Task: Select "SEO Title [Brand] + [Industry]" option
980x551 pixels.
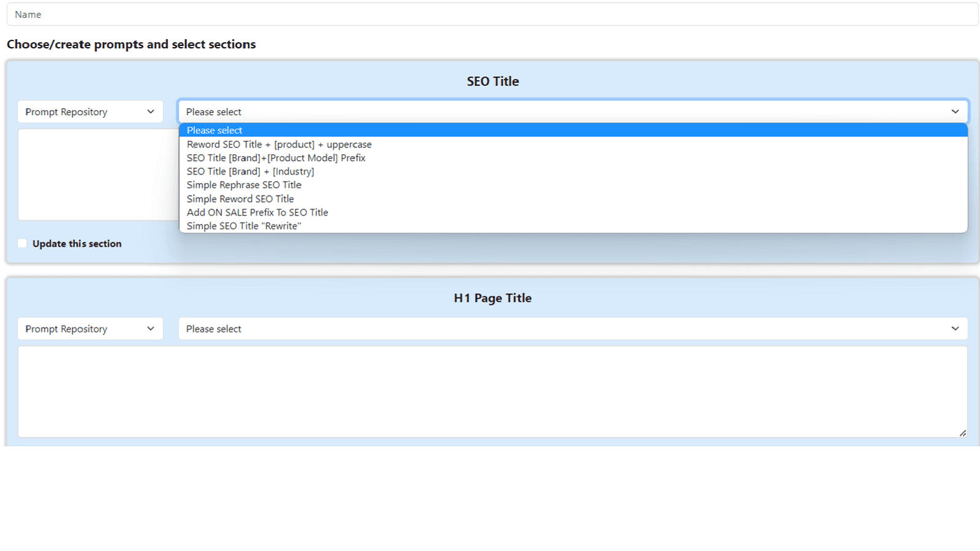Action: 250,171
